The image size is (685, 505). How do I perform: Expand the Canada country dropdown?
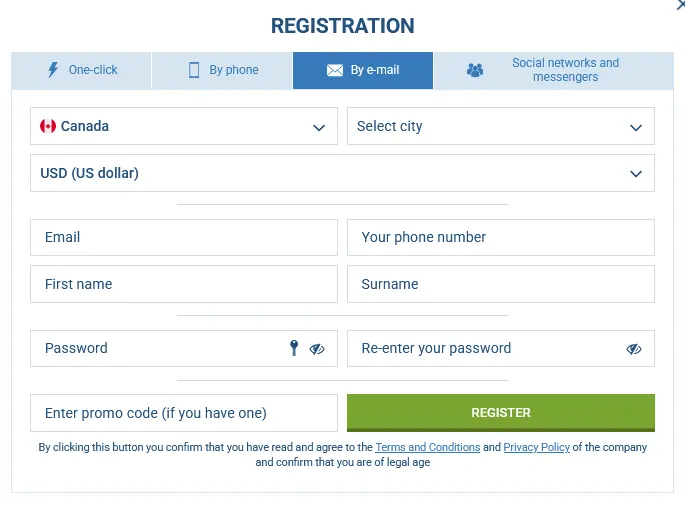click(319, 127)
